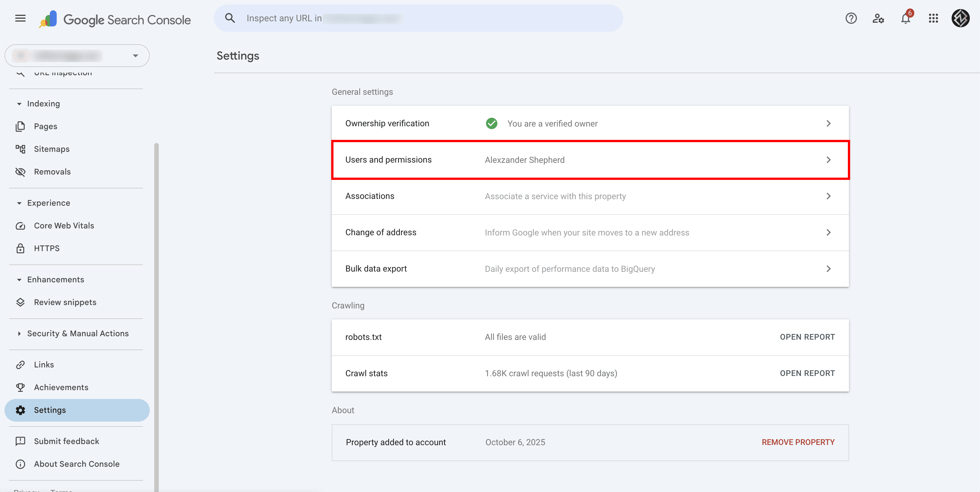Click the Removals crossed-eye icon
The width and height of the screenshot is (980, 492).
pos(20,172)
